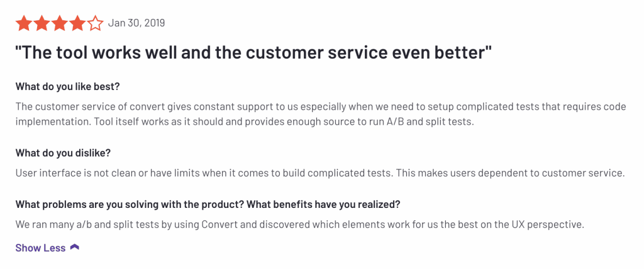The width and height of the screenshot is (644, 269).
Task: Click the first filled rating star
Action: (x=24, y=24)
